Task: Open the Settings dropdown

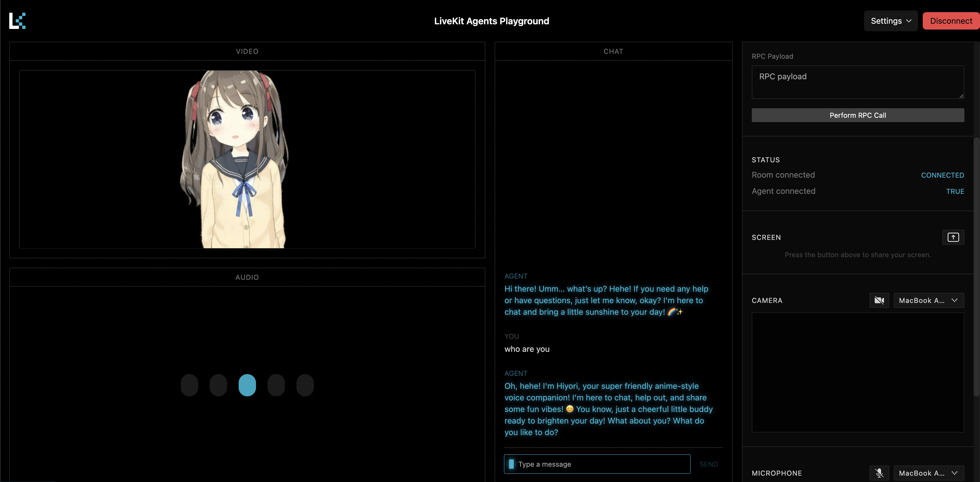Action: click(890, 21)
